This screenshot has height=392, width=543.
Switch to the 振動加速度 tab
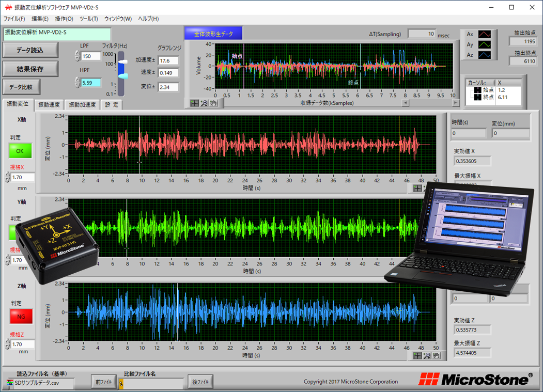[82, 104]
